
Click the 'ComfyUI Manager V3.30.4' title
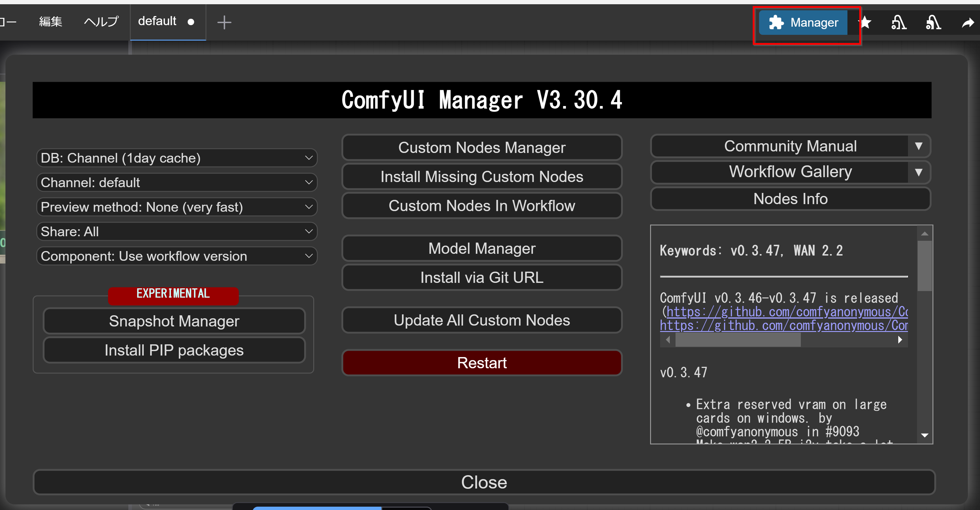[482, 100]
